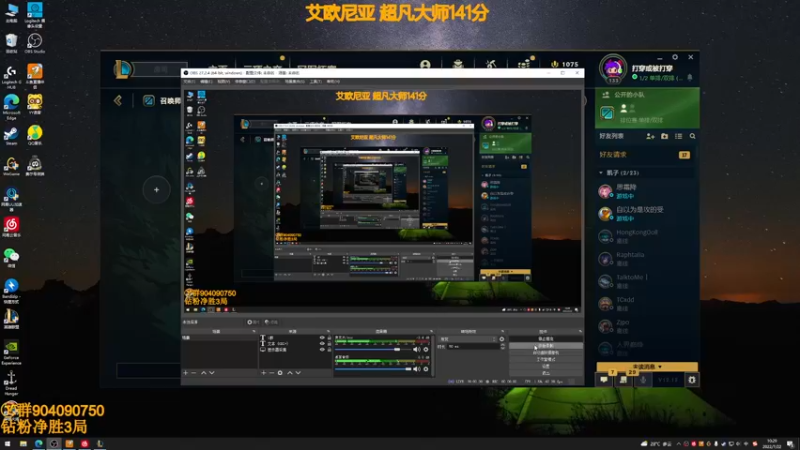Lock the display capture source
This screenshot has width=800, height=450.
329,350
